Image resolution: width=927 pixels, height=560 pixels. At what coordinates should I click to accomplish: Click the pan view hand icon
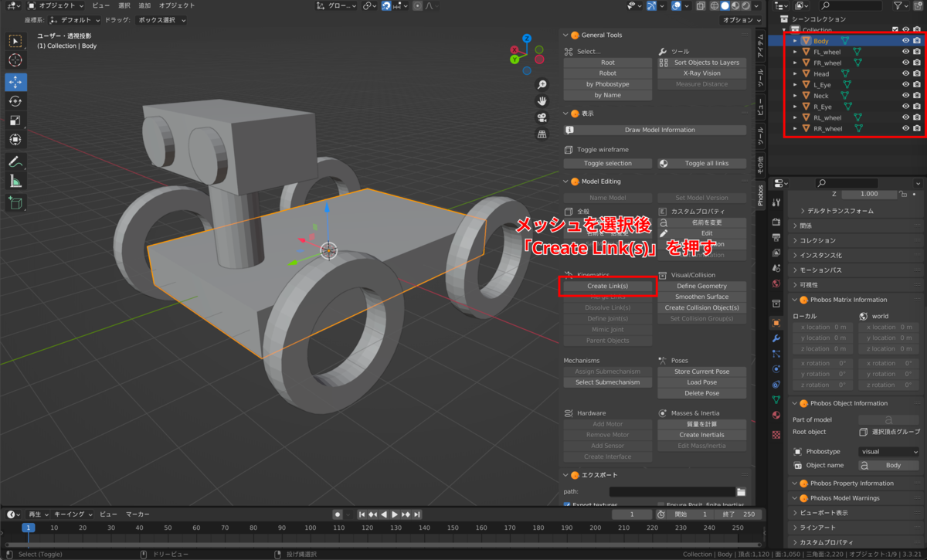coord(542,100)
